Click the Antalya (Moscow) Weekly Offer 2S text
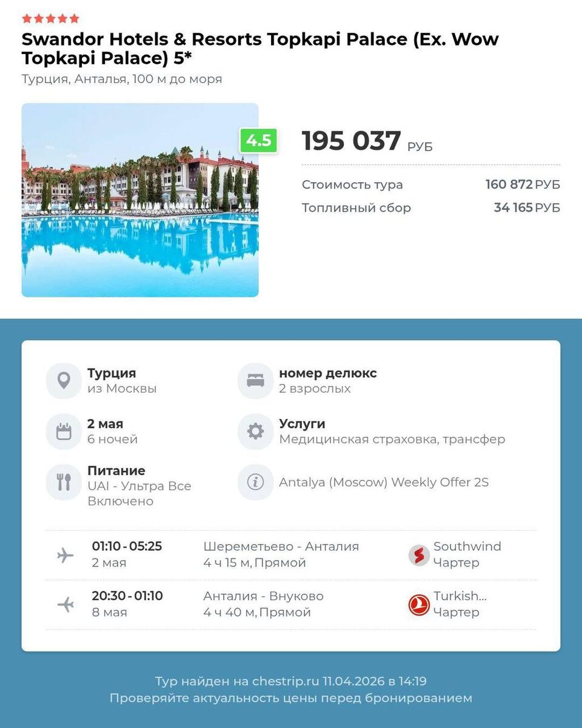 [384, 482]
